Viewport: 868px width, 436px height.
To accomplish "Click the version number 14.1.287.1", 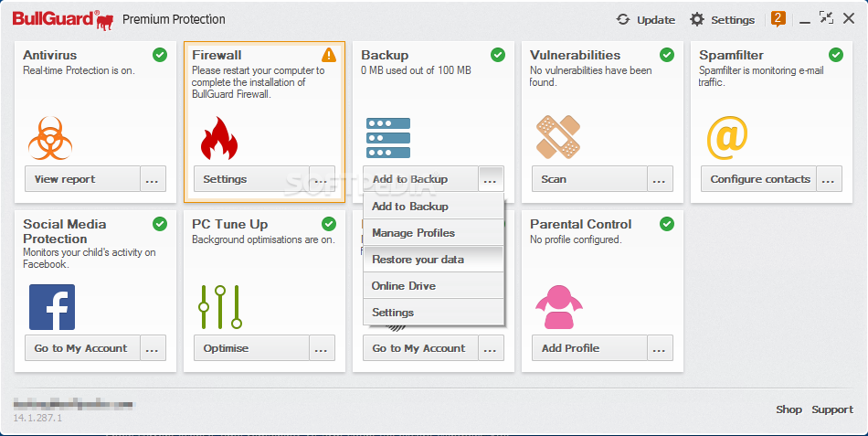I will [37, 418].
